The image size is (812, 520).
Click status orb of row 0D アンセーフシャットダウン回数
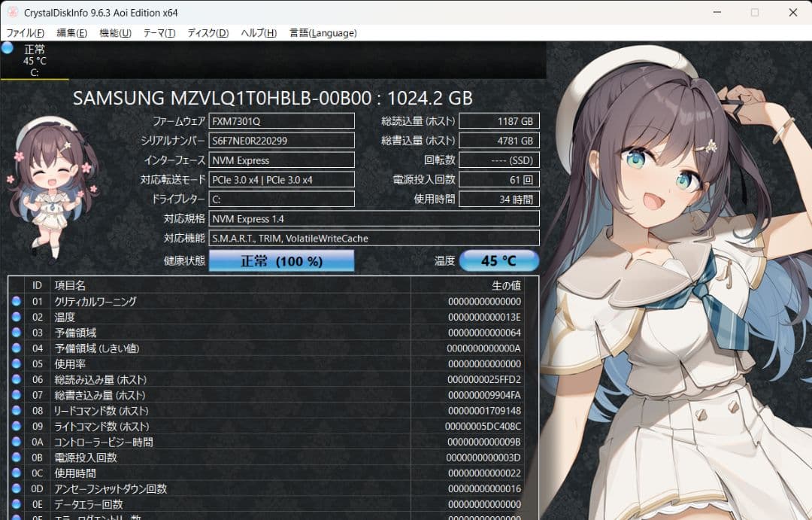click(x=16, y=488)
